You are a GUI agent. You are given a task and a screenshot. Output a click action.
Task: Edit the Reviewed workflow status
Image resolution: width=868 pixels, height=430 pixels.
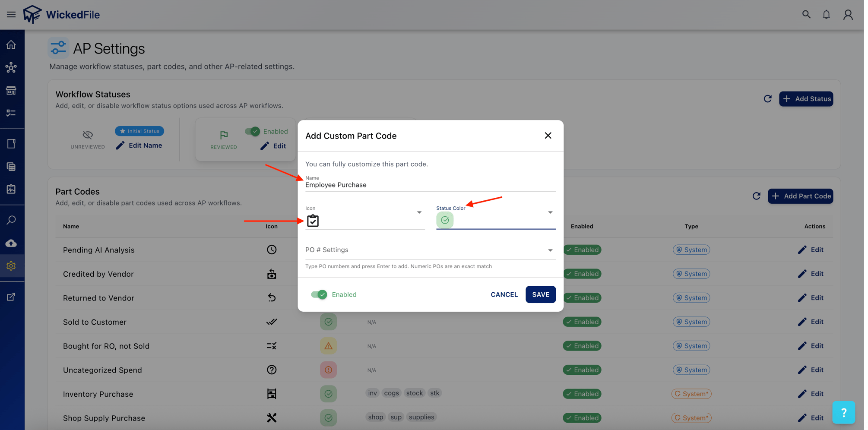tap(273, 146)
